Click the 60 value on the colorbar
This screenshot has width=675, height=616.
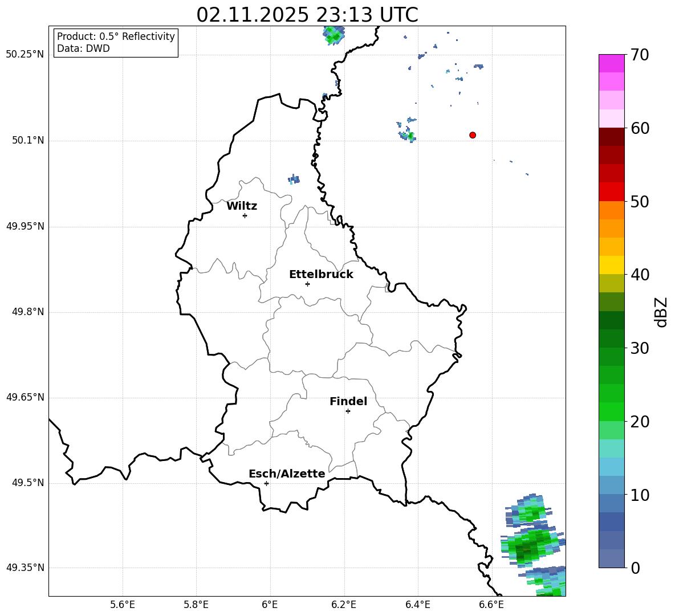pos(639,128)
